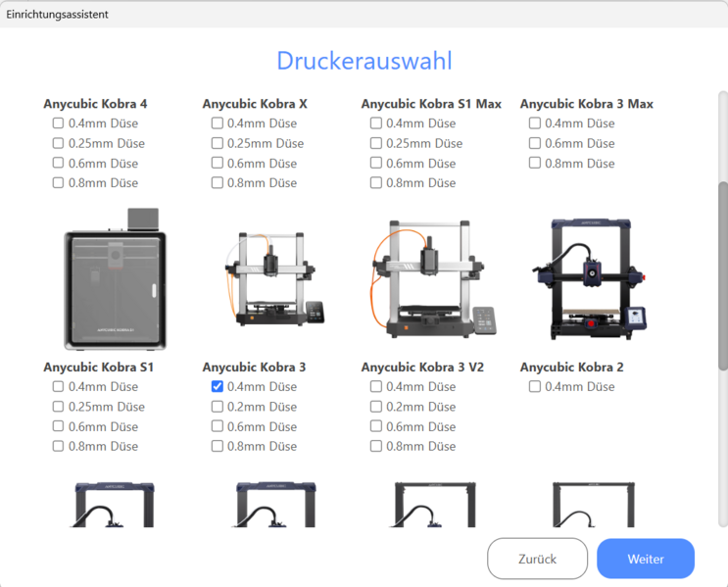This screenshot has height=587, width=728.
Task: Select the Anycubic Kobra S1 printer image
Action: tap(115, 278)
